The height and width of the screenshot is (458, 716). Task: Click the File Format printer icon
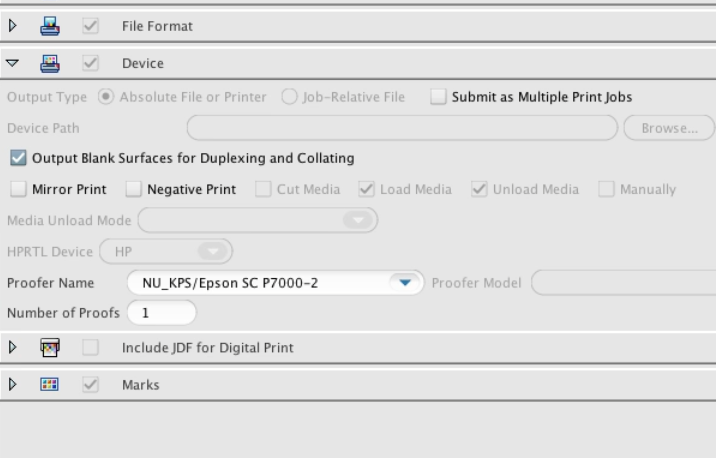coord(50,26)
